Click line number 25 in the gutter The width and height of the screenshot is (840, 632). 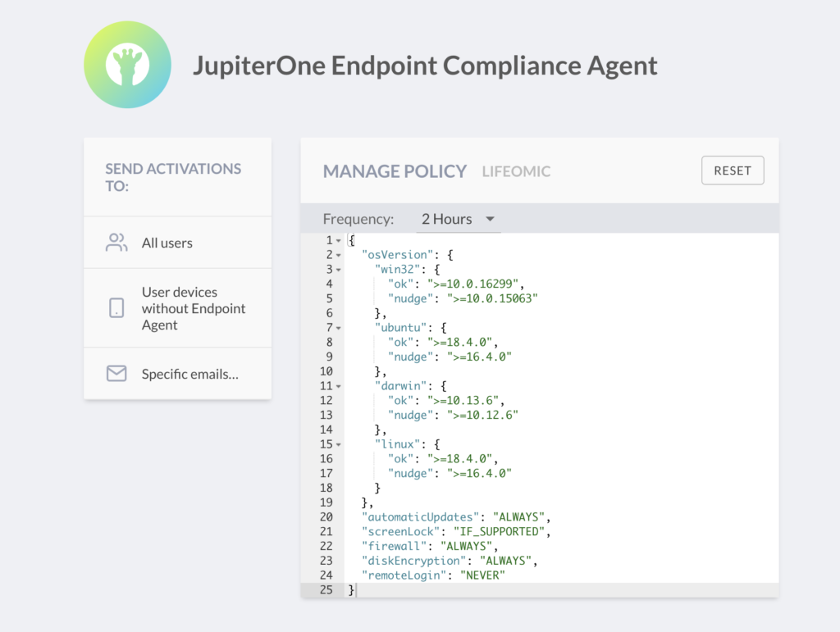tap(327, 590)
